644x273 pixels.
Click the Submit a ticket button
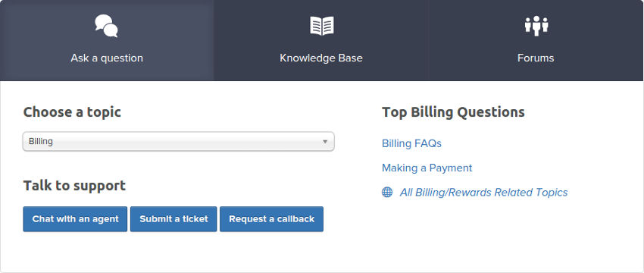click(x=174, y=219)
